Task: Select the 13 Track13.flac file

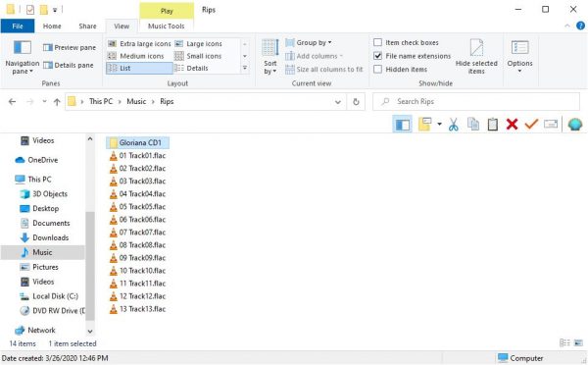Action: click(x=137, y=309)
